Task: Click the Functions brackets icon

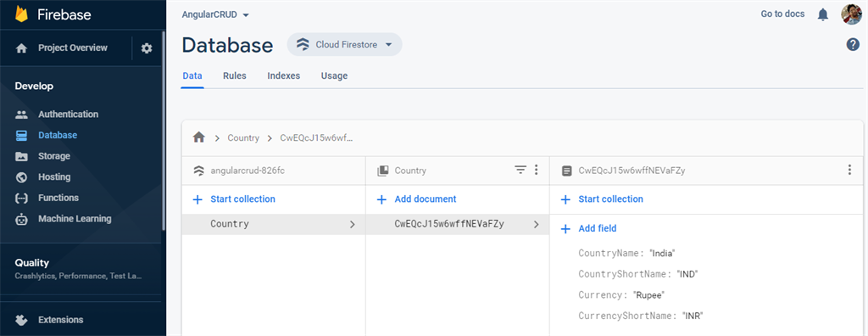Action: point(21,198)
